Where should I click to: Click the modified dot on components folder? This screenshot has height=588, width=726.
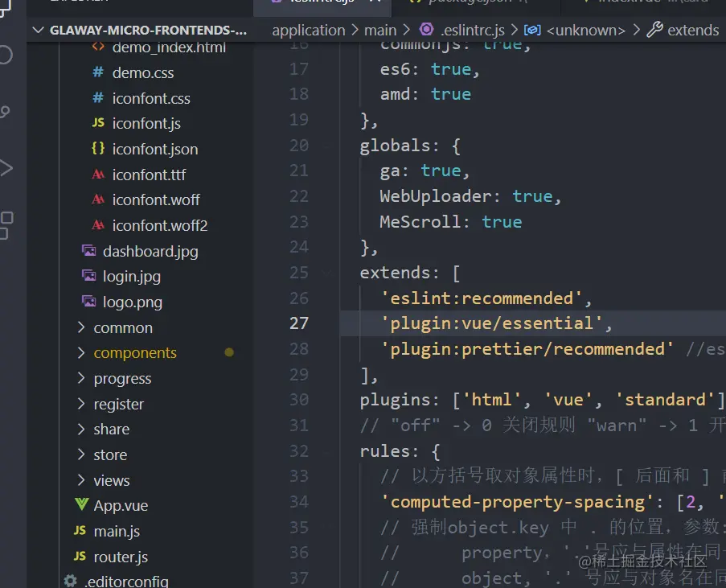pyautogui.click(x=228, y=352)
